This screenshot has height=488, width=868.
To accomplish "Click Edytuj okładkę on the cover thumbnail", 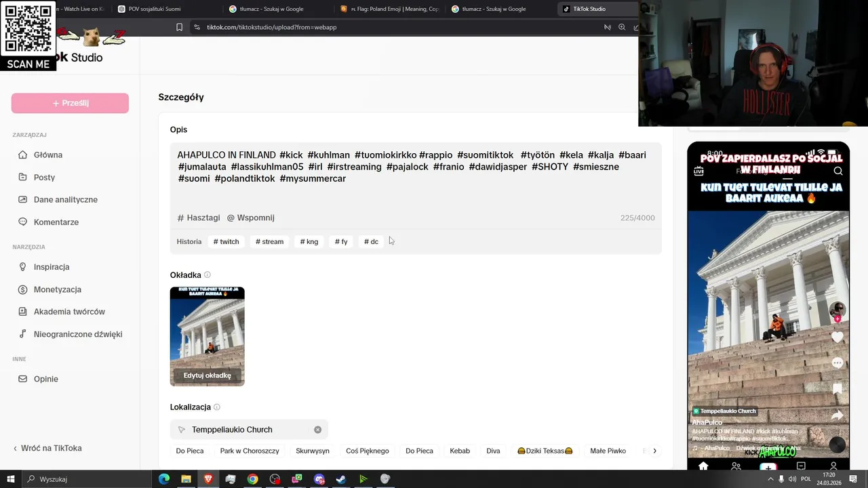I will (207, 375).
